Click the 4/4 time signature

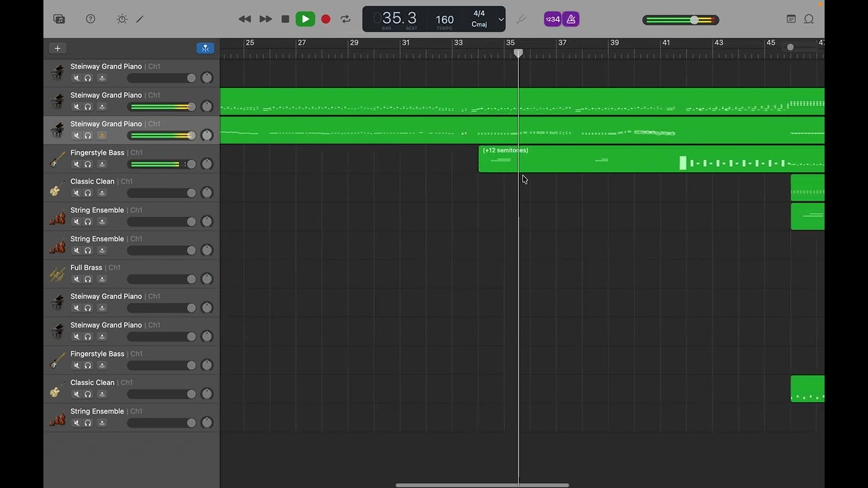479,14
